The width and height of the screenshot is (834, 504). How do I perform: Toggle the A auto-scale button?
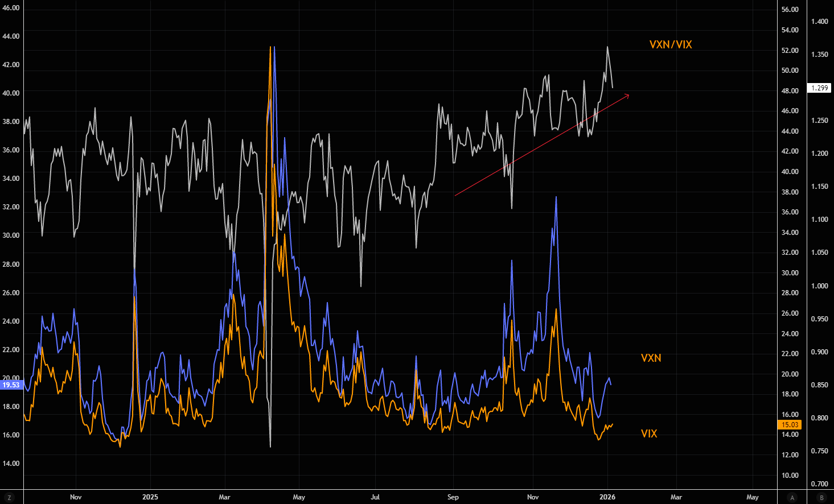point(792,498)
